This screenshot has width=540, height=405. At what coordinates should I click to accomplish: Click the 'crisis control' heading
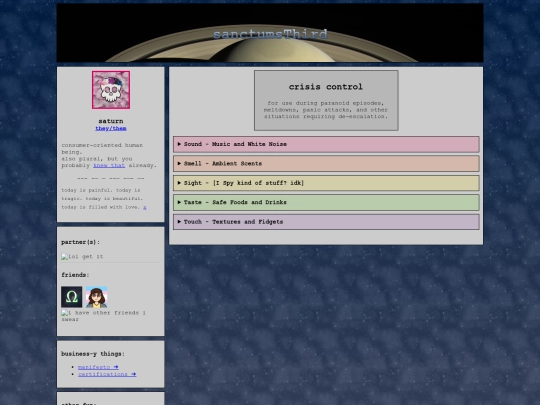coord(326,87)
